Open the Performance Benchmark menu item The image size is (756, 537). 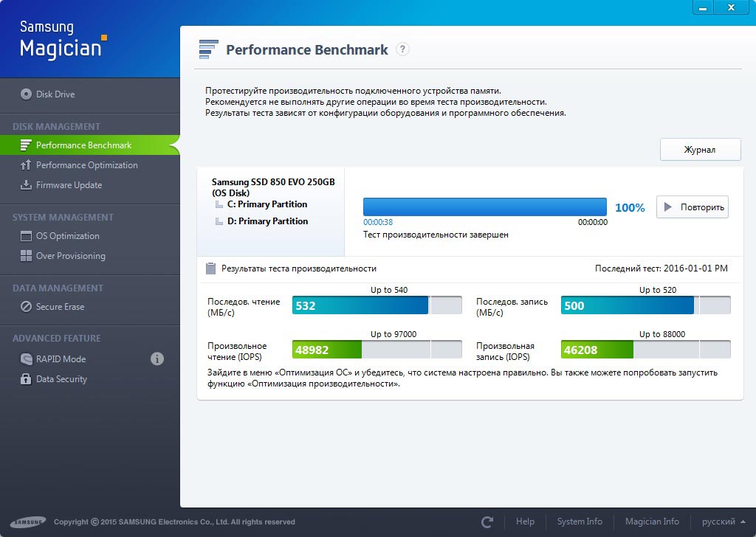[83, 145]
